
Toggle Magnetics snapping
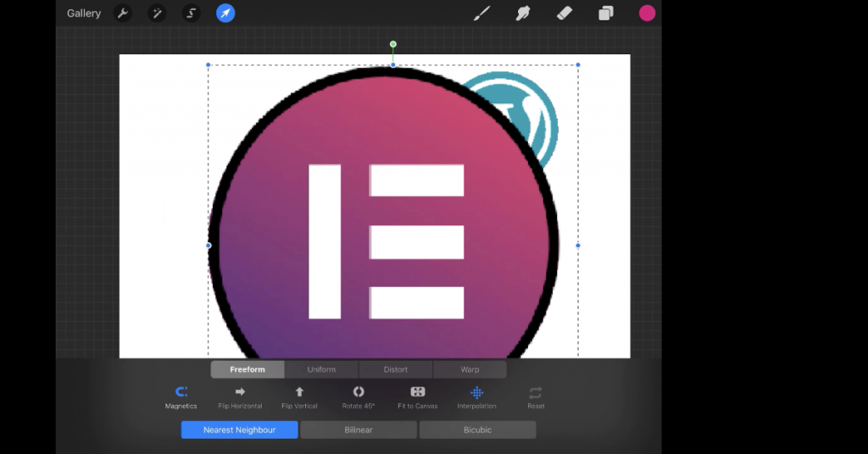181,396
